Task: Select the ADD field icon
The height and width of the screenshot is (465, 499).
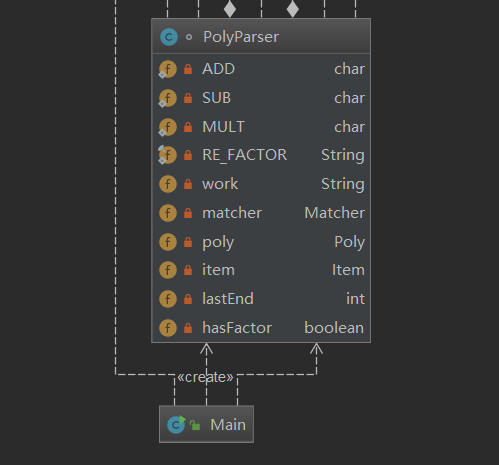Action: click(168, 69)
